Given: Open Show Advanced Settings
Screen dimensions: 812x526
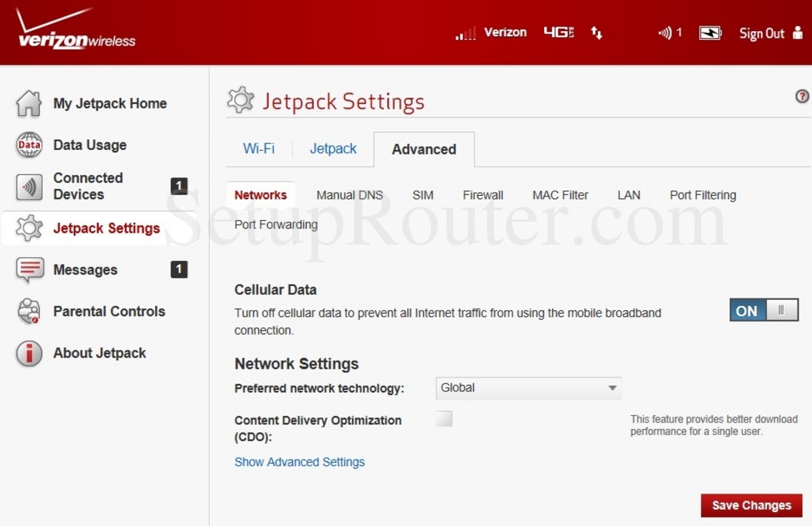Looking at the screenshot, I should [x=300, y=462].
